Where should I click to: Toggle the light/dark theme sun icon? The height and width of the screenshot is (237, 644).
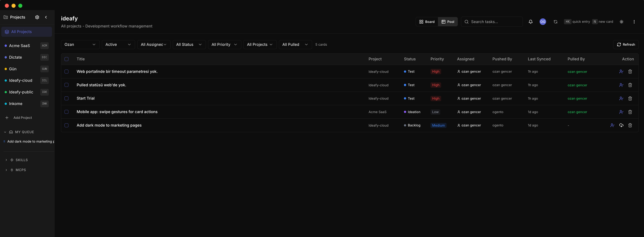pyautogui.click(x=621, y=22)
